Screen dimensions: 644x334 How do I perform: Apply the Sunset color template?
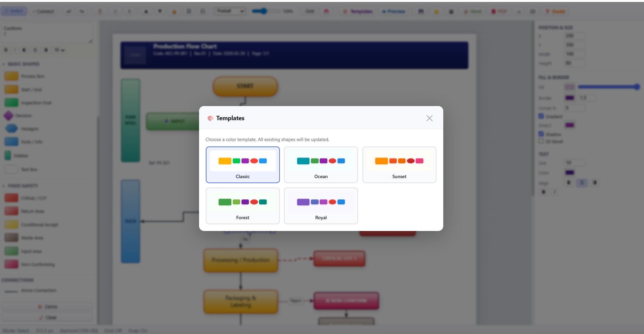tap(399, 165)
